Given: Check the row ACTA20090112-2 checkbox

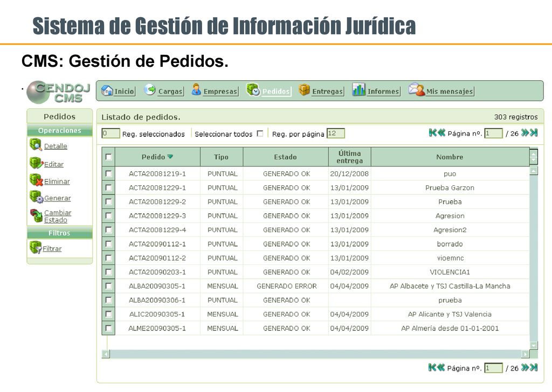Looking at the screenshot, I should coord(108,258).
